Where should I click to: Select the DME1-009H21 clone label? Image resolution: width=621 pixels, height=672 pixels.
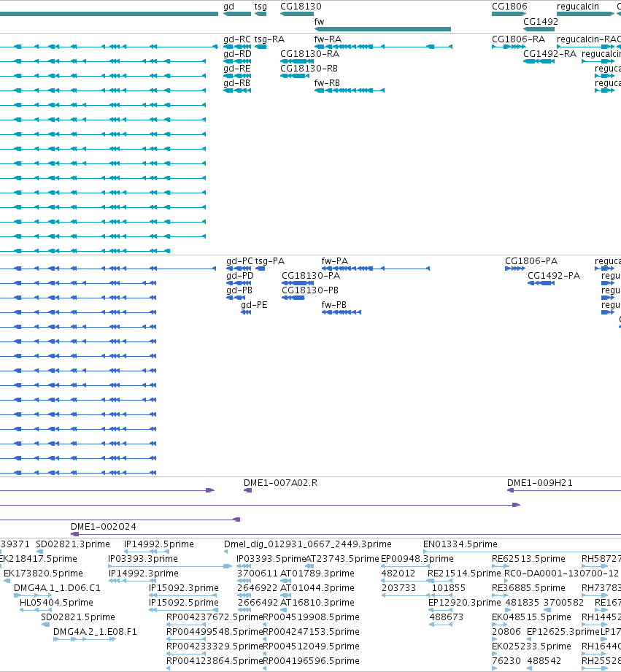(539, 483)
